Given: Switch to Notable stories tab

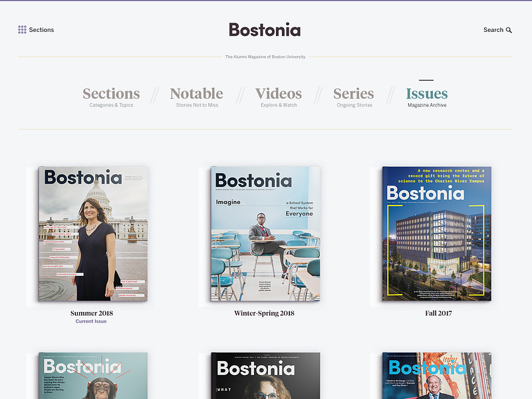Looking at the screenshot, I should [x=197, y=97].
